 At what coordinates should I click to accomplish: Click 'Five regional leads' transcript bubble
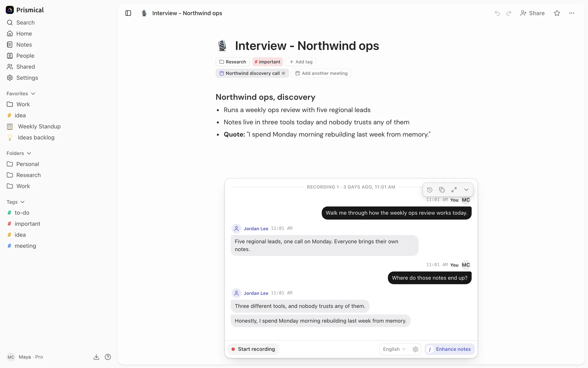click(325, 245)
